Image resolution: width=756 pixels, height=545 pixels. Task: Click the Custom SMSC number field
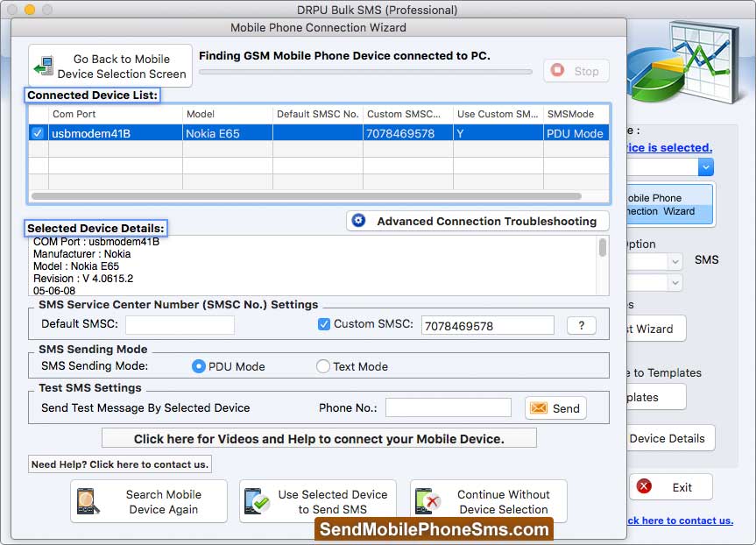click(487, 326)
